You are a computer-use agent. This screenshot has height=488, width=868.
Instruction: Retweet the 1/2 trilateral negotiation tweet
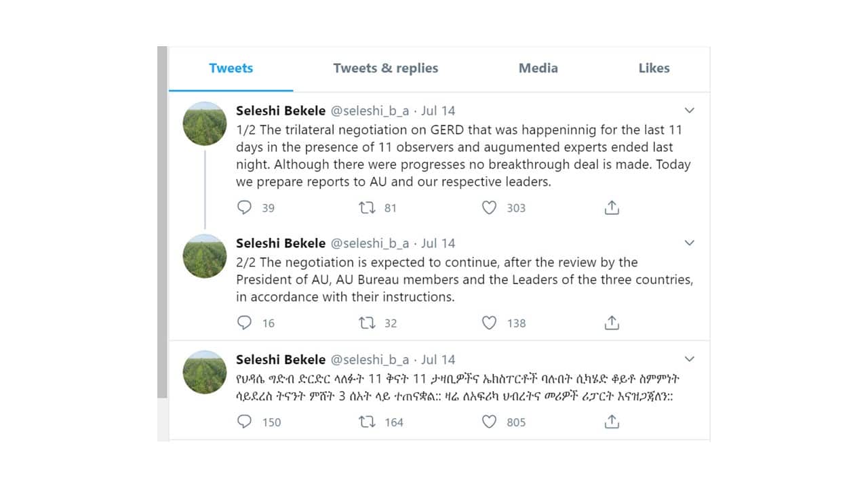tap(367, 207)
